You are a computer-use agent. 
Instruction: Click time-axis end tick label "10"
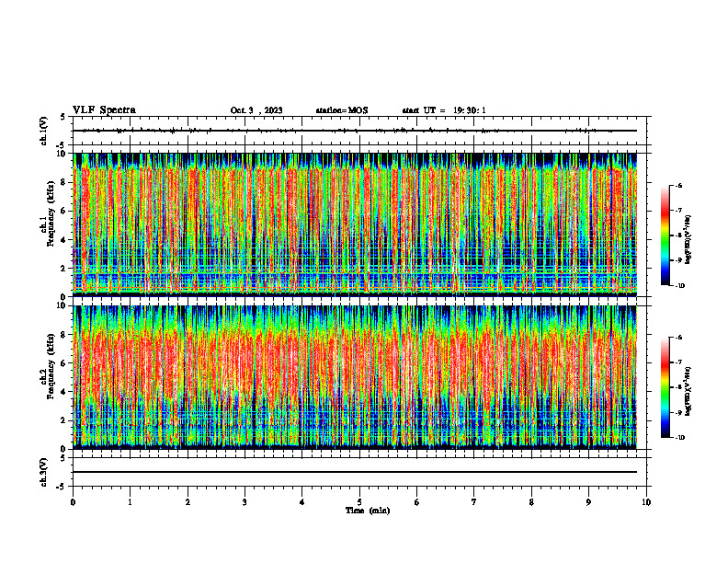pos(646,502)
